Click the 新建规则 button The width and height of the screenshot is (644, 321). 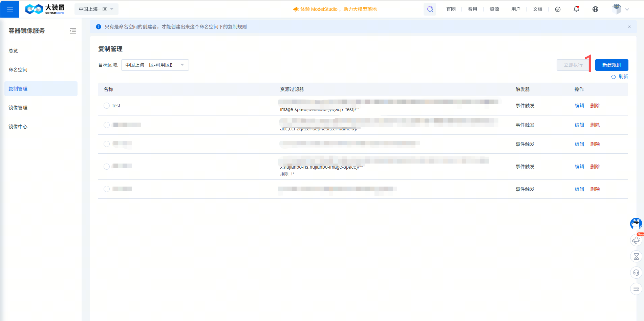click(611, 65)
